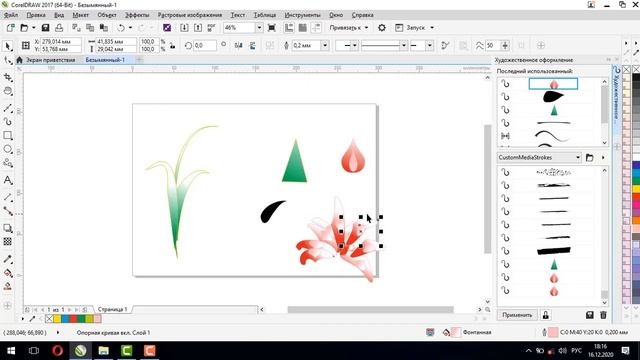Mirror the object vertically

252,45
